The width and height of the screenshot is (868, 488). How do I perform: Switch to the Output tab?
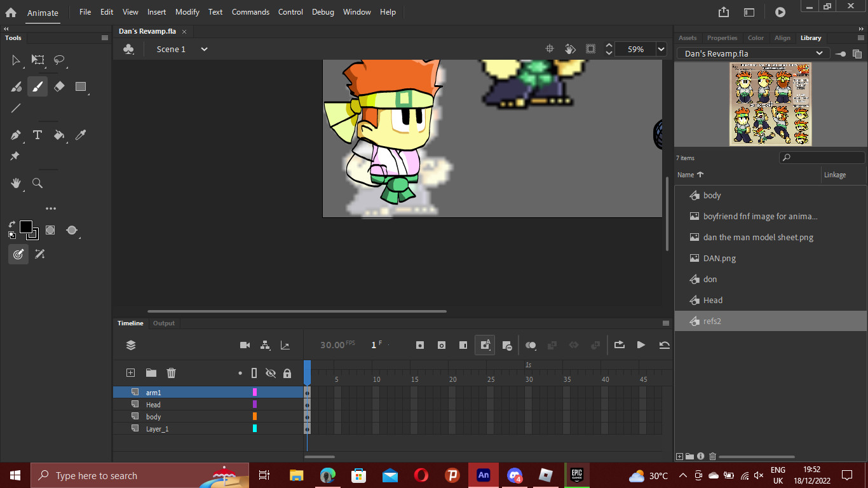163,323
